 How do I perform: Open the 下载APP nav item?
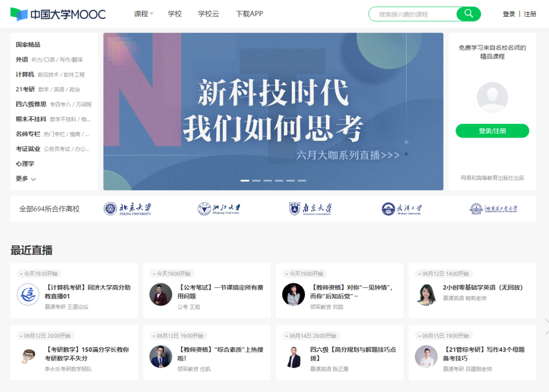(249, 14)
